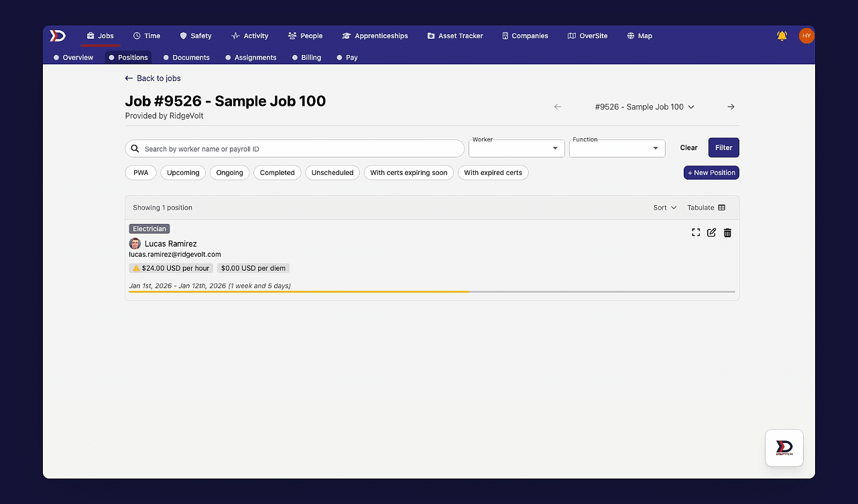Screen dimensions: 858x504
Task: Open the Sort dropdown
Action: 665,208
